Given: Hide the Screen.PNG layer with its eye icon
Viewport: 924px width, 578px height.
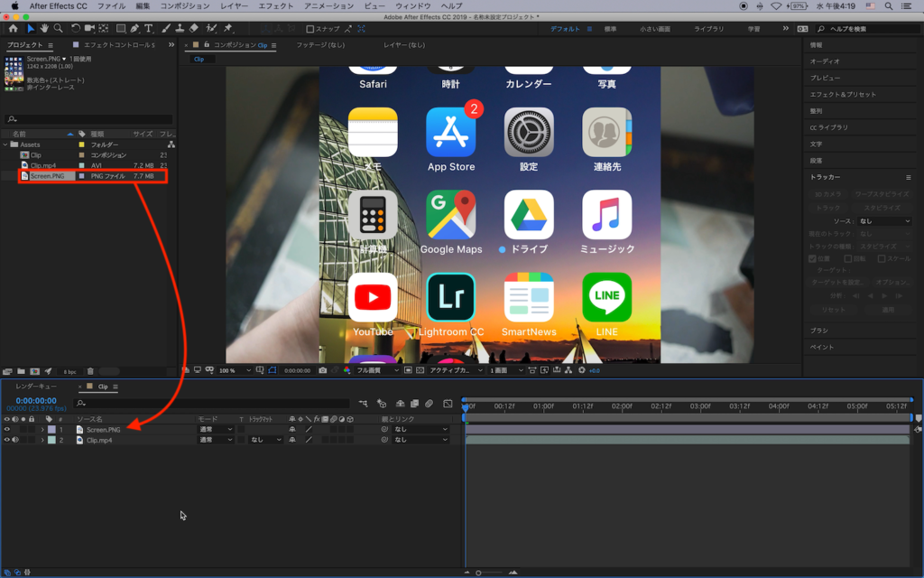Looking at the screenshot, I should [7, 429].
